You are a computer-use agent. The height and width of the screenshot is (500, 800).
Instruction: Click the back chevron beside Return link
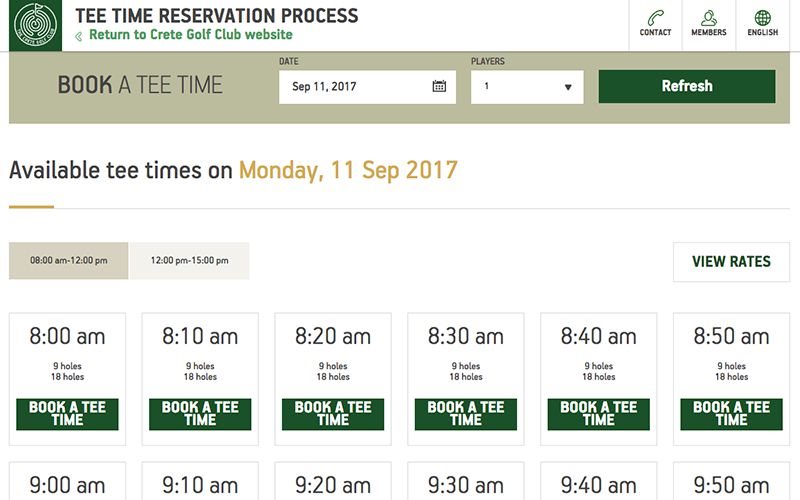(x=79, y=36)
